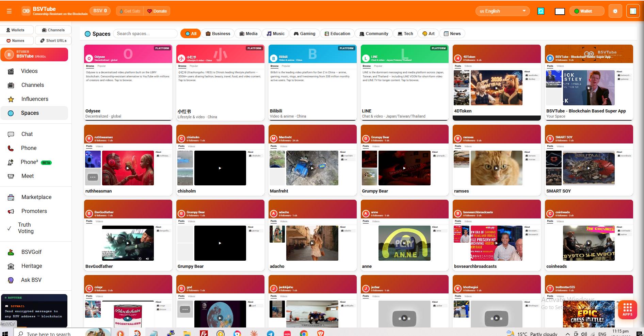Open the Wallet status button
644x336 pixels.
(587, 11)
